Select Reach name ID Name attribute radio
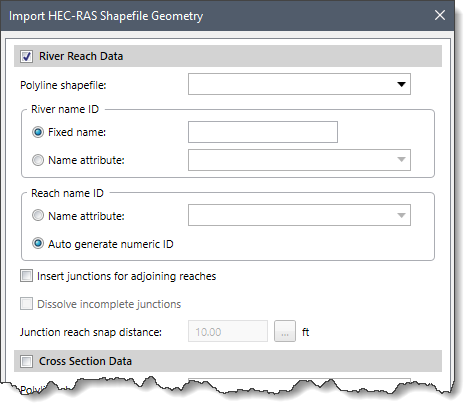Image resolution: width=470 pixels, height=404 pixels. point(38,215)
